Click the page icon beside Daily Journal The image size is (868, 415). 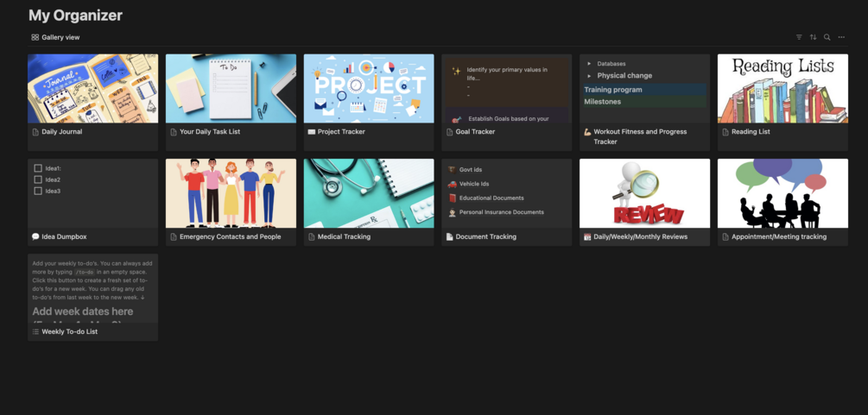point(35,132)
